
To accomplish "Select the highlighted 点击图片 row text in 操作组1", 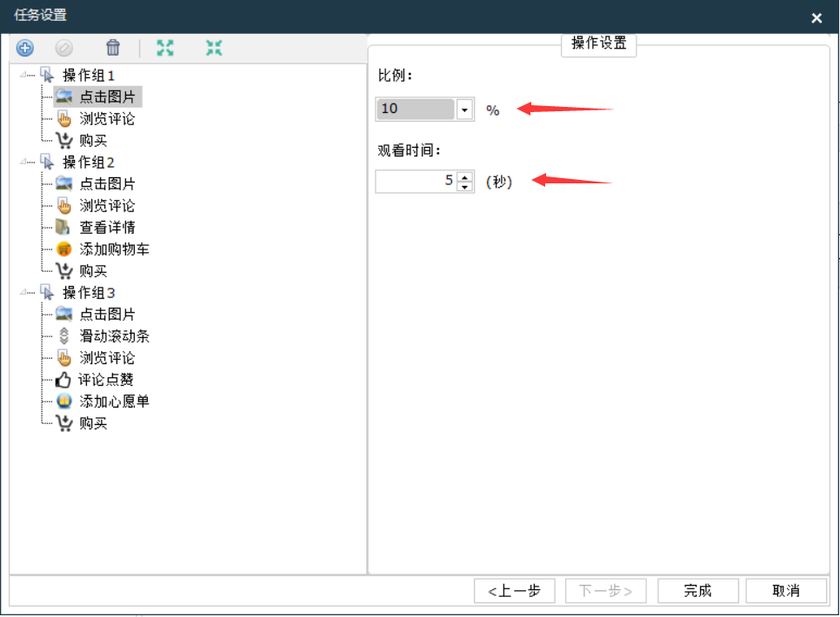I will pos(107,96).
